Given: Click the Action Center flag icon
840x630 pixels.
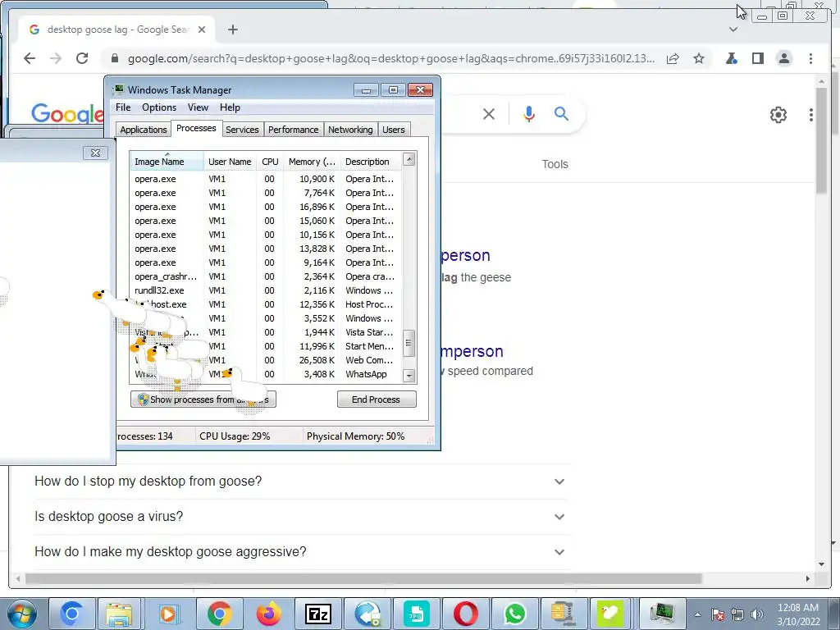Looking at the screenshot, I should coord(718,614).
